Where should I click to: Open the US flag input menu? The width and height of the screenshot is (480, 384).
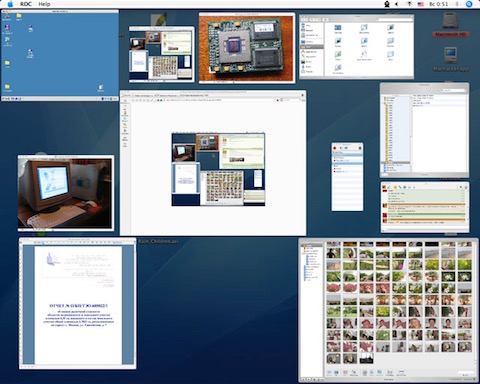(421, 4)
